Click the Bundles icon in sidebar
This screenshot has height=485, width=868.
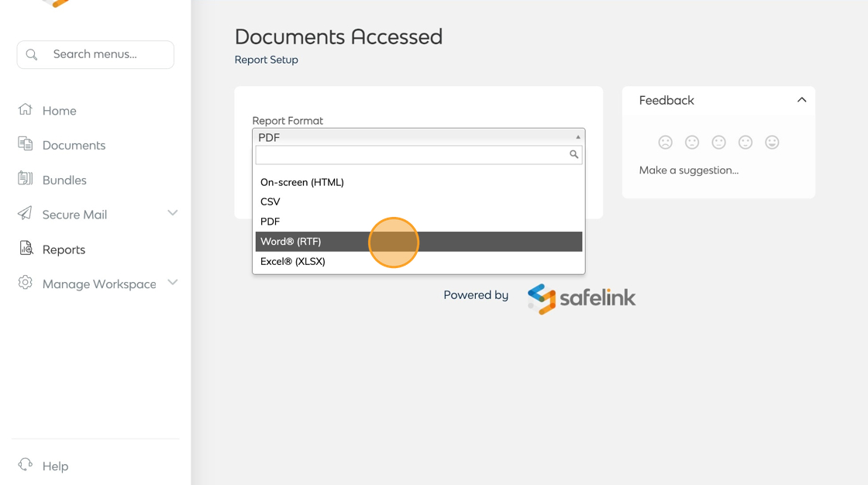pos(26,179)
